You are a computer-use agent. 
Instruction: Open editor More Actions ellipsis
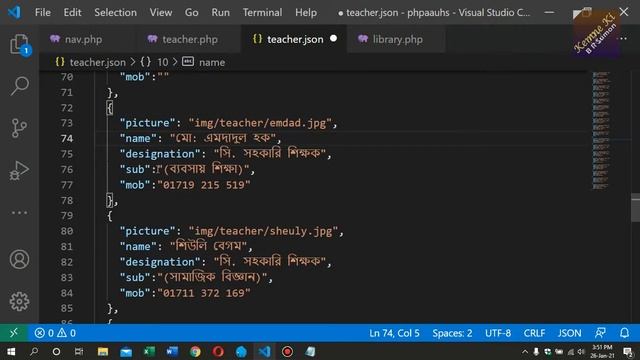point(623,39)
